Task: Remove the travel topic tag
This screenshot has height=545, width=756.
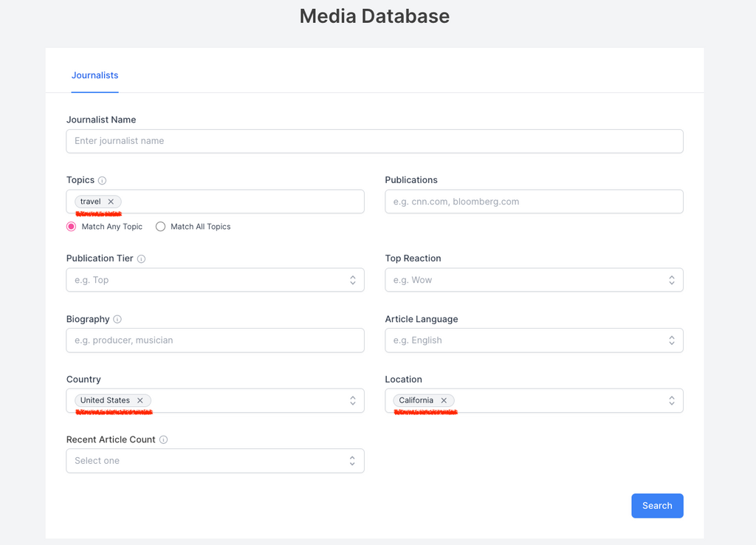Action: [x=111, y=202]
